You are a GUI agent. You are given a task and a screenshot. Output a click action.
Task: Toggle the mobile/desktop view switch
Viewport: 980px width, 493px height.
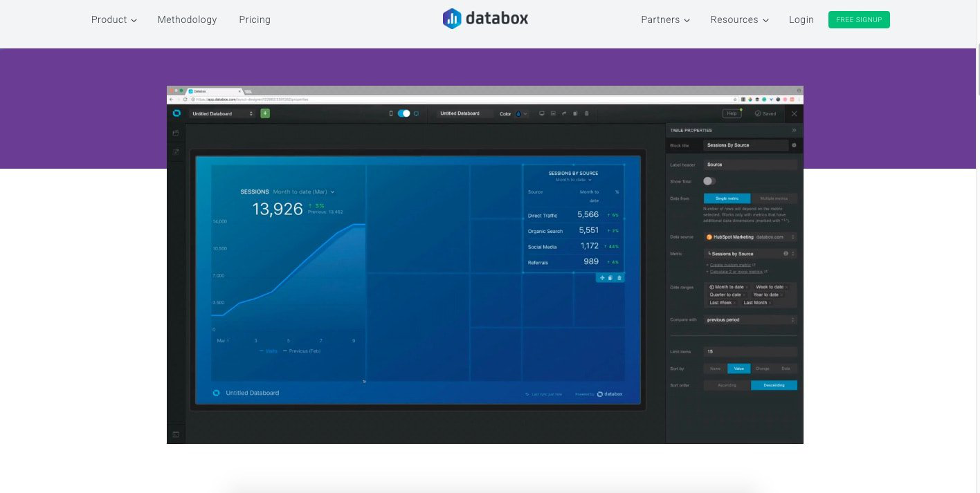point(403,113)
